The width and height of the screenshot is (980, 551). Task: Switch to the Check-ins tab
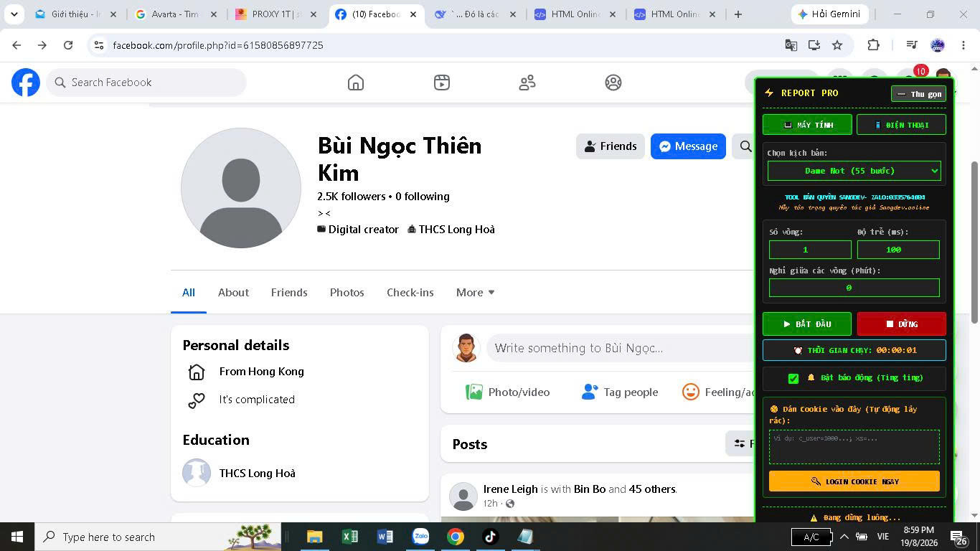[410, 293]
